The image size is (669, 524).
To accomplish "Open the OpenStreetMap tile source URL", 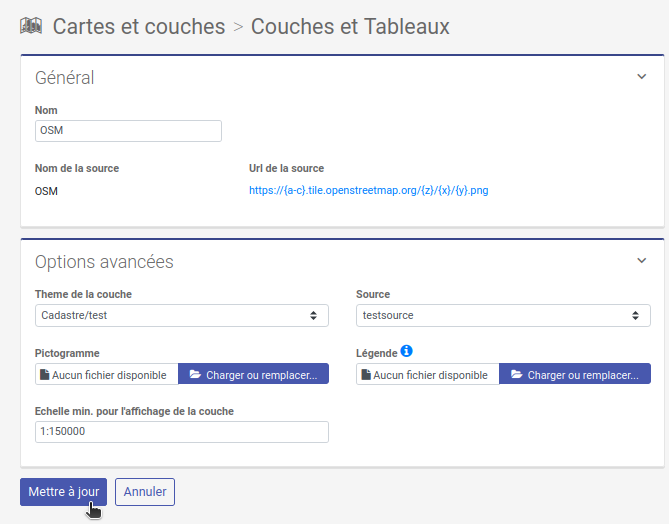I will pos(368,190).
